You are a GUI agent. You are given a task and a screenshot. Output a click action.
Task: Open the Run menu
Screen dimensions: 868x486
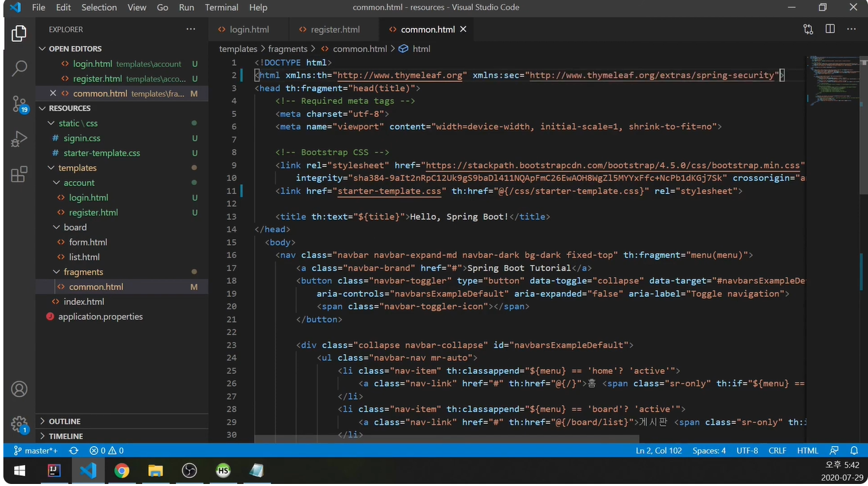(x=186, y=7)
